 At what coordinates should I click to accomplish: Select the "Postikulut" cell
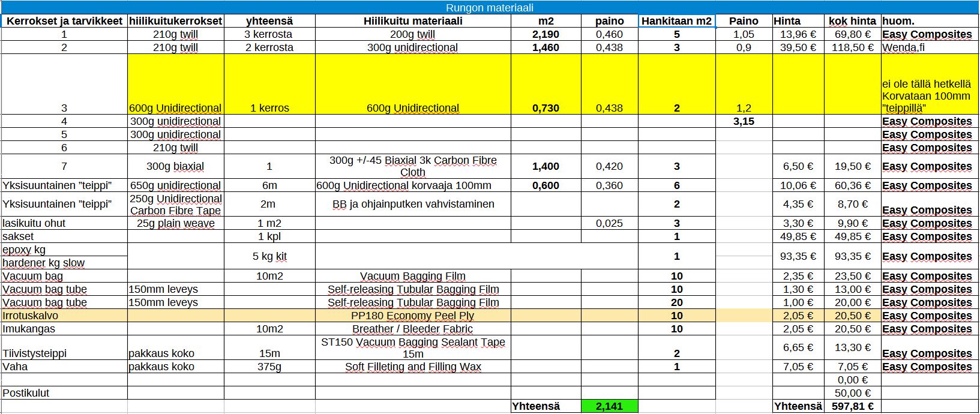[x=64, y=393]
